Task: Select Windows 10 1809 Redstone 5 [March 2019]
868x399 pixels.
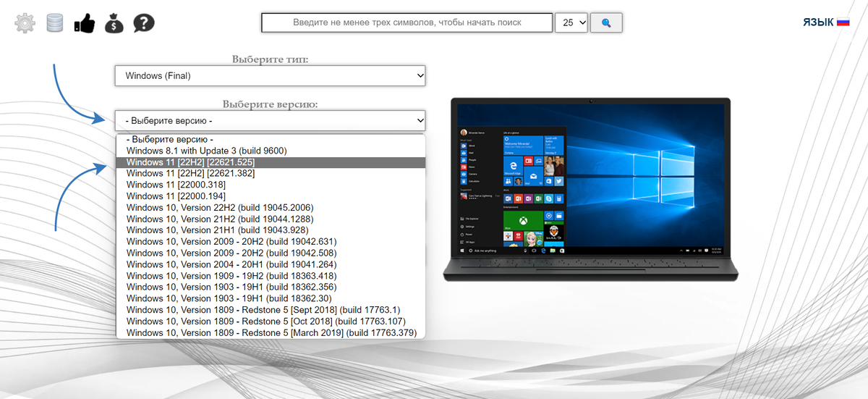Action: tap(271, 332)
